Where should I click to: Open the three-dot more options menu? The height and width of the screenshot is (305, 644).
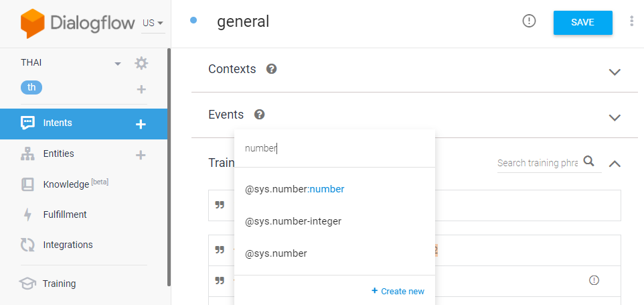click(x=631, y=21)
